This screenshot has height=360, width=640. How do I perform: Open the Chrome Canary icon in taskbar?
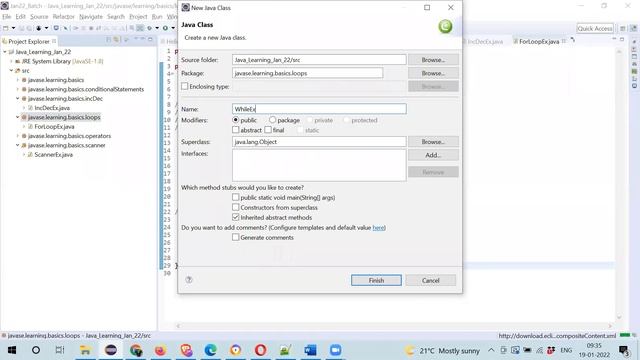click(236, 350)
